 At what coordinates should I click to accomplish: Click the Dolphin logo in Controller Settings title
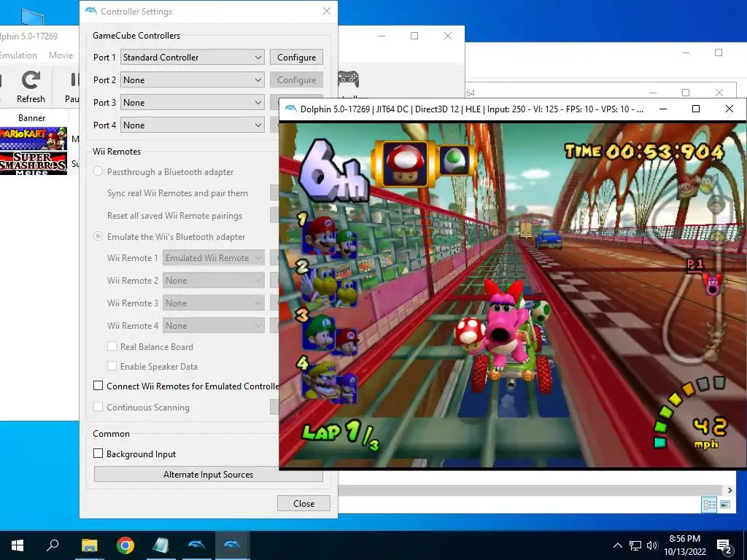point(90,11)
